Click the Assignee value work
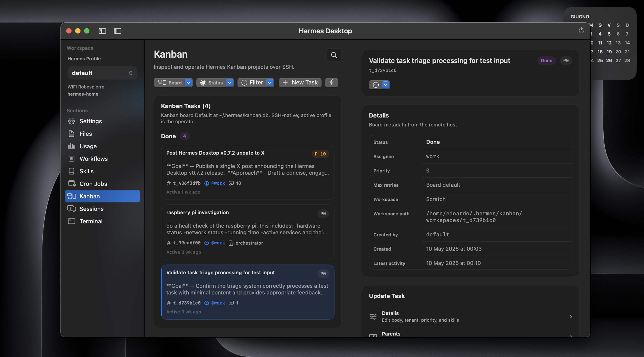 point(432,156)
